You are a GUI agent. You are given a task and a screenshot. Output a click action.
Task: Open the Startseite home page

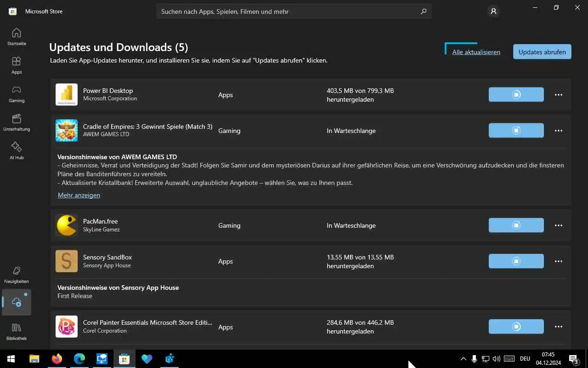17,37
